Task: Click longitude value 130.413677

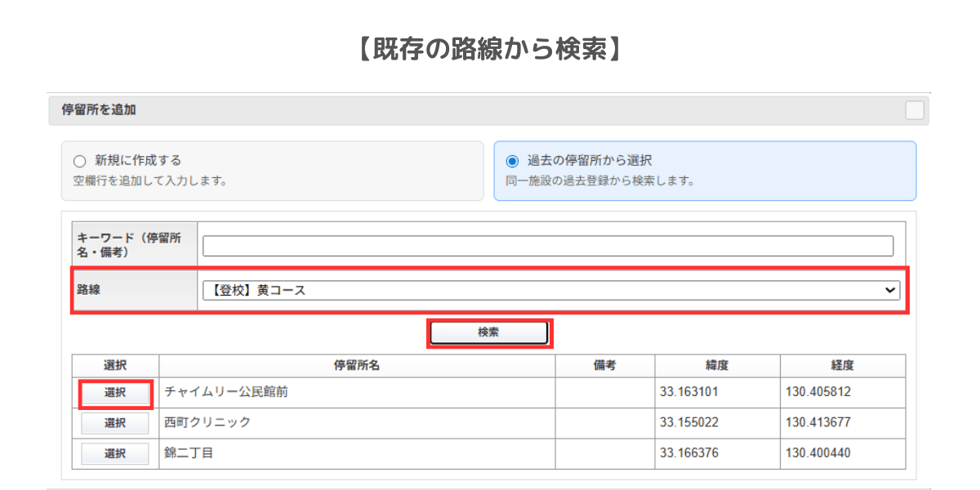Action: click(x=817, y=423)
